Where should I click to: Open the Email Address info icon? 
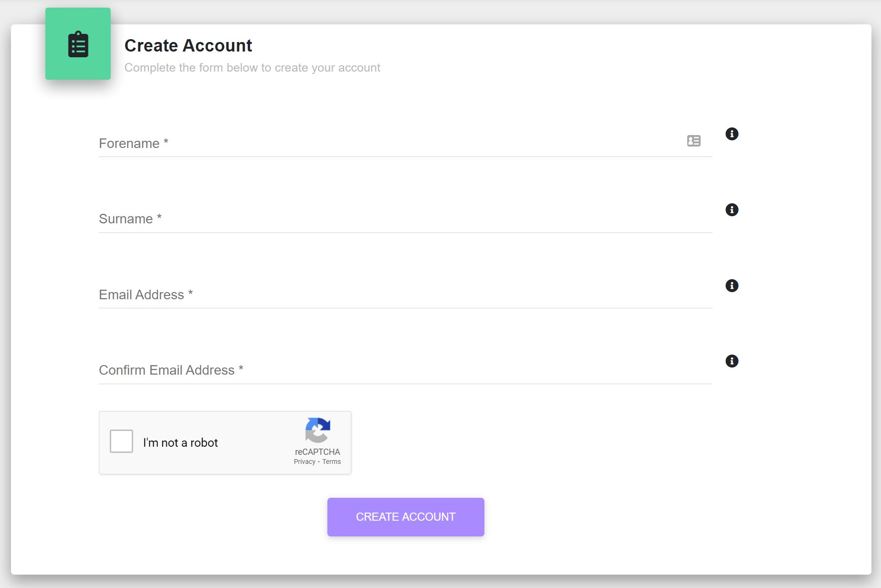tap(732, 285)
